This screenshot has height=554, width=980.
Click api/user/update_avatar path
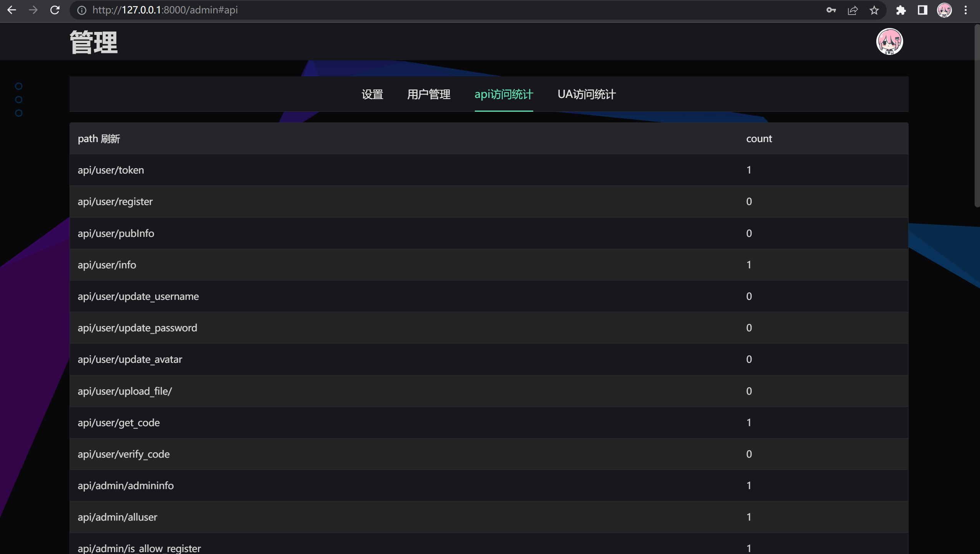(x=130, y=359)
